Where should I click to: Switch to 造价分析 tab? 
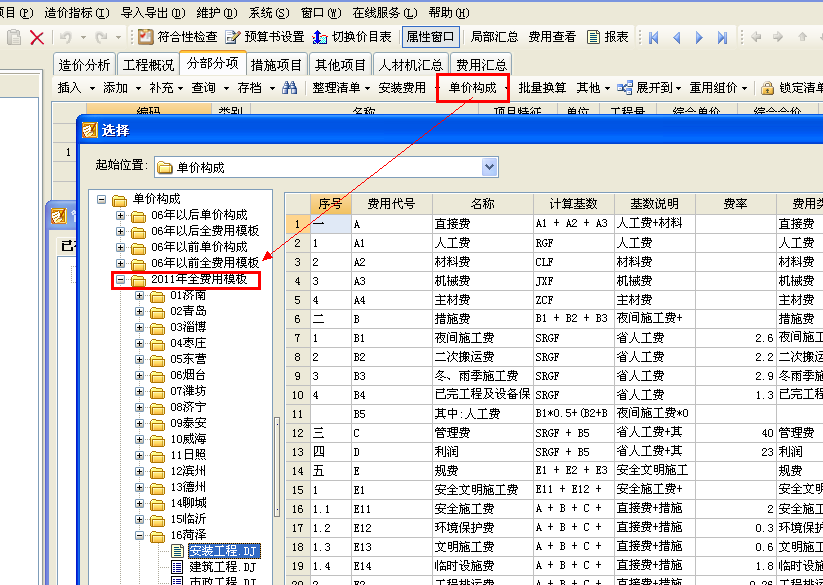pos(84,65)
